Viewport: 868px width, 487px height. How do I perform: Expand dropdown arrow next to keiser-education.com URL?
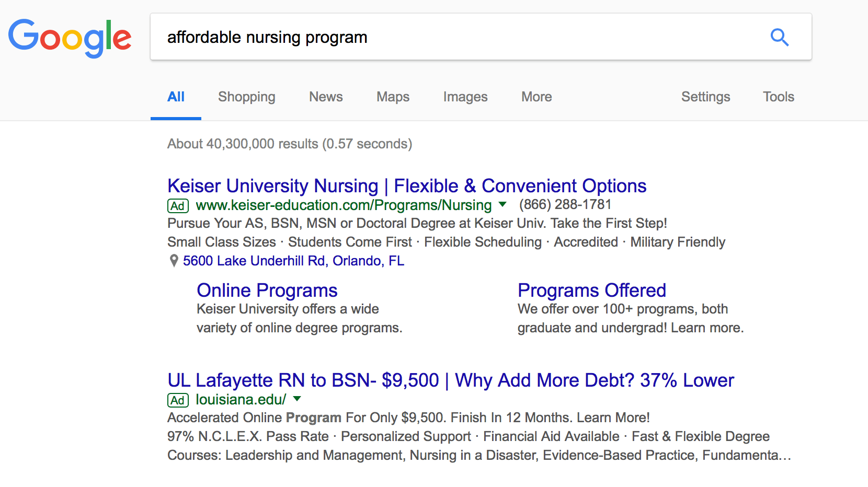tap(502, 204)
